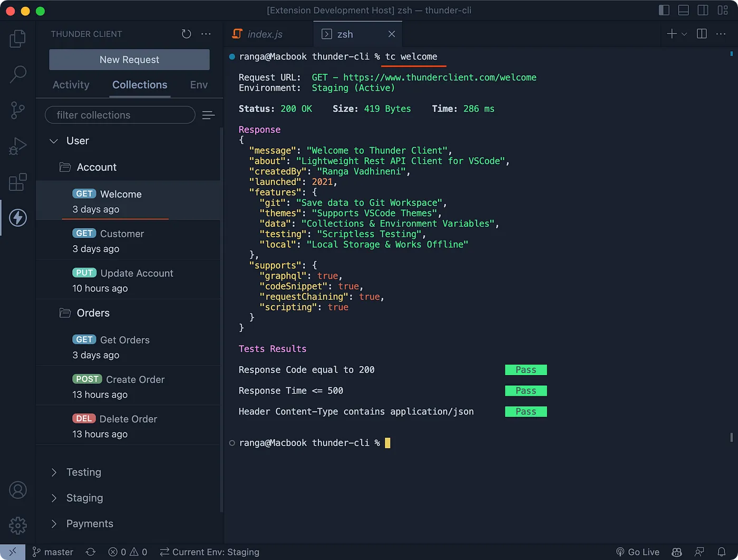The image size is (738, 560).
Task: Click the refresh icon in Thunder Client header
Action: coord(186,34)
